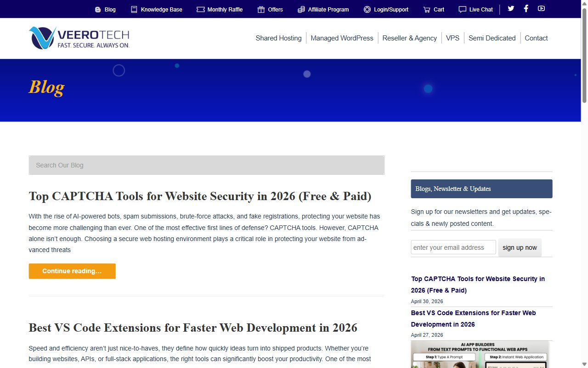
Task: Open sidebar link Best VS Code Extensions
Action: pos(473,318)
